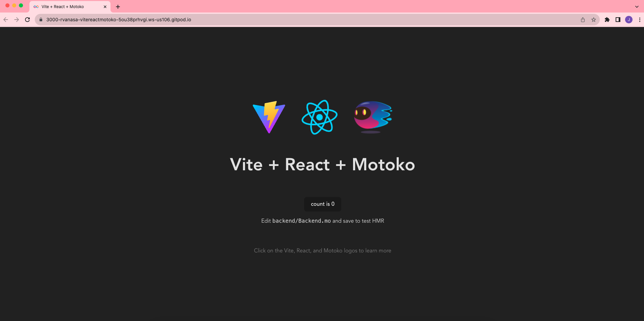Open the Chrome profile avatar J

[x=629, y=20]
